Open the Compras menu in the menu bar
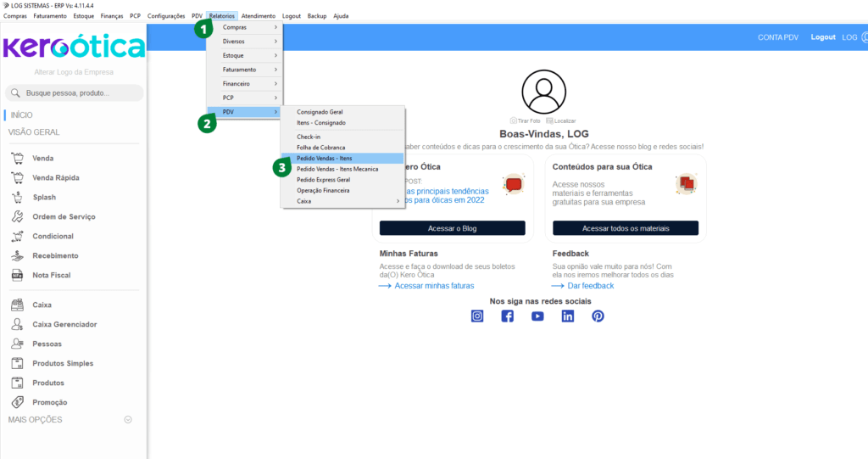Viewport: 868px width, 459px height. point(15,16)
